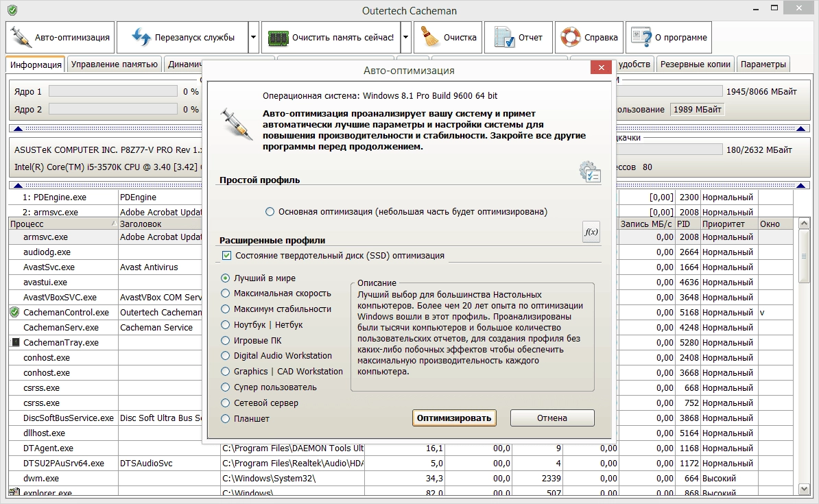
Task: Switch to the Информация tab
Action: tap(36, 64)
